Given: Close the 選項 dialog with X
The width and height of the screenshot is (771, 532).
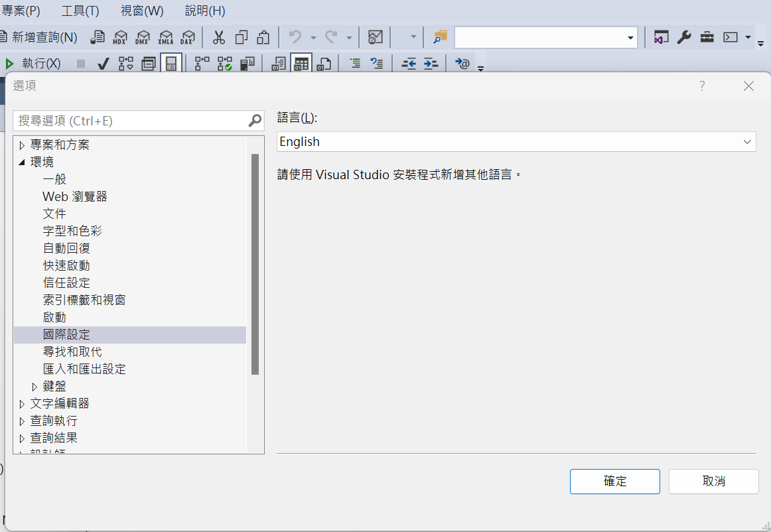Looking at the screenshot, I should pyautogui.click(x=748, y=86).
